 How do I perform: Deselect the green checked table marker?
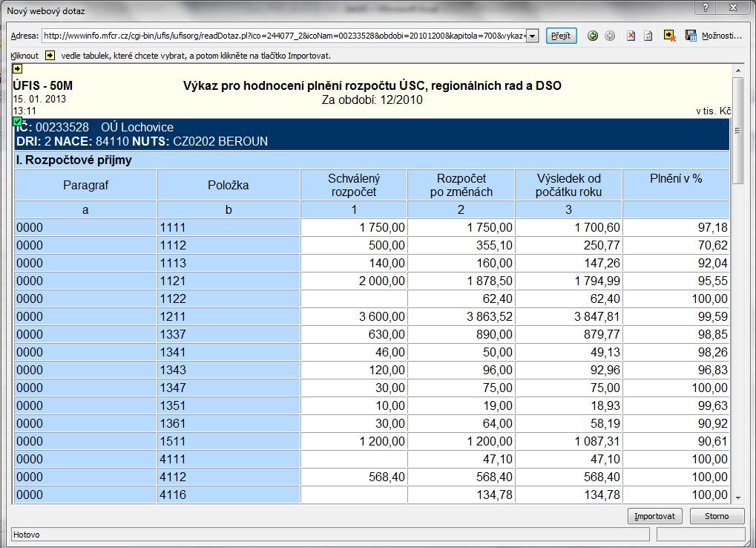point(17,120)
